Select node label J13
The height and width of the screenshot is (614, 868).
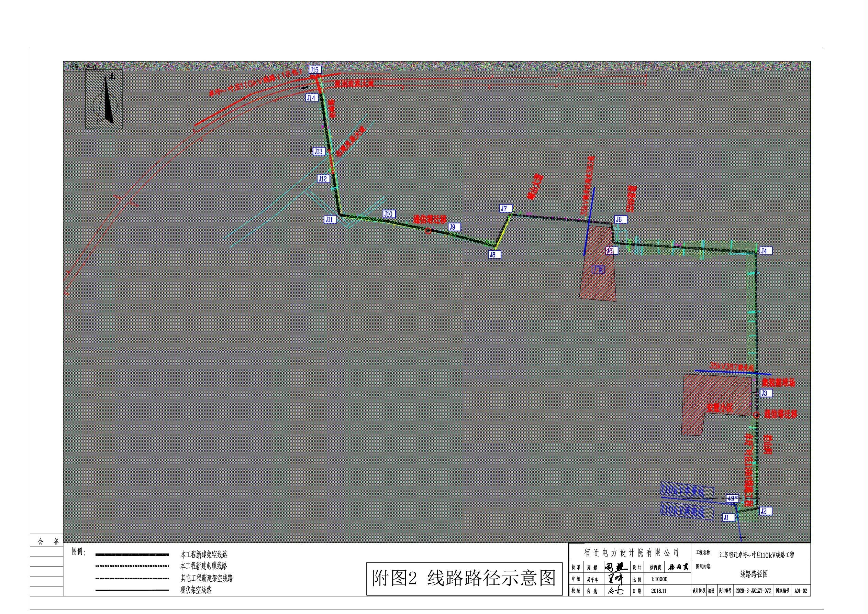click(x=319, y=151)
